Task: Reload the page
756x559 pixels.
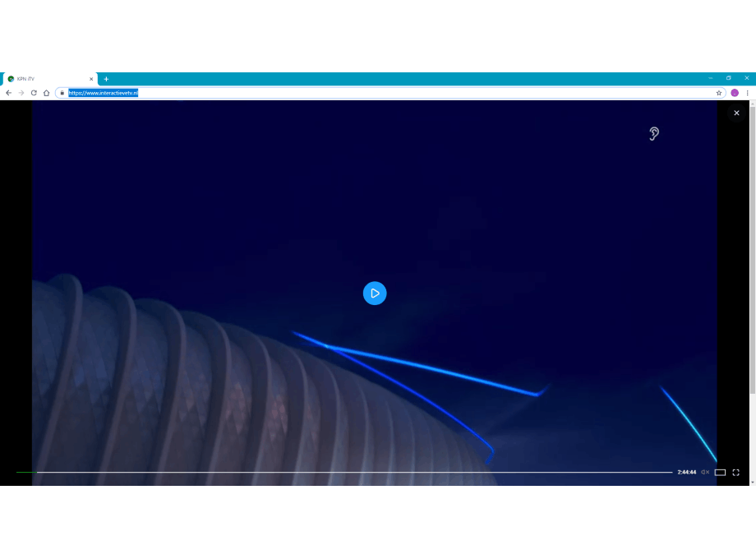Action: [x=34, y=93]
